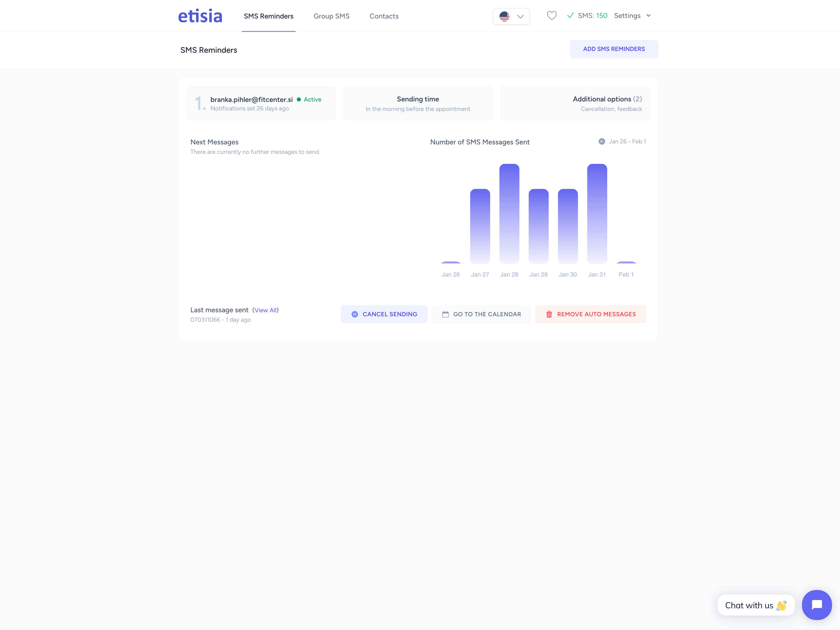Select the branka.pihler@fitcenter.si account card
Viewport: 840px width, 630px height.
(x=261, y=103)
